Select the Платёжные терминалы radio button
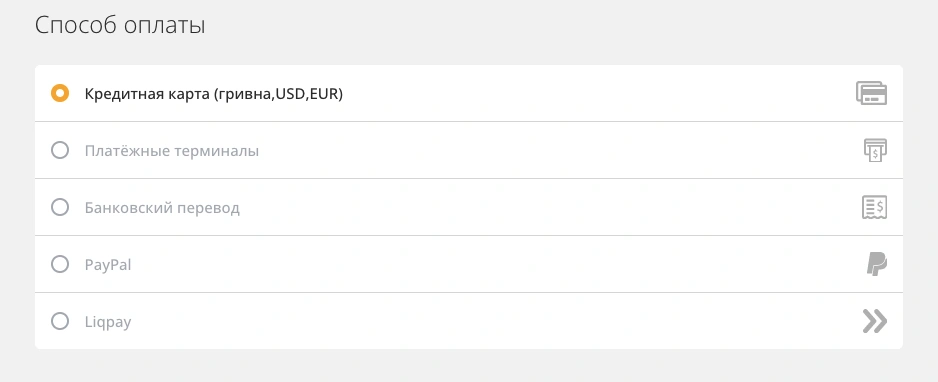The height and width of the screenshot is (382, 938). click(x=60, y=150)
